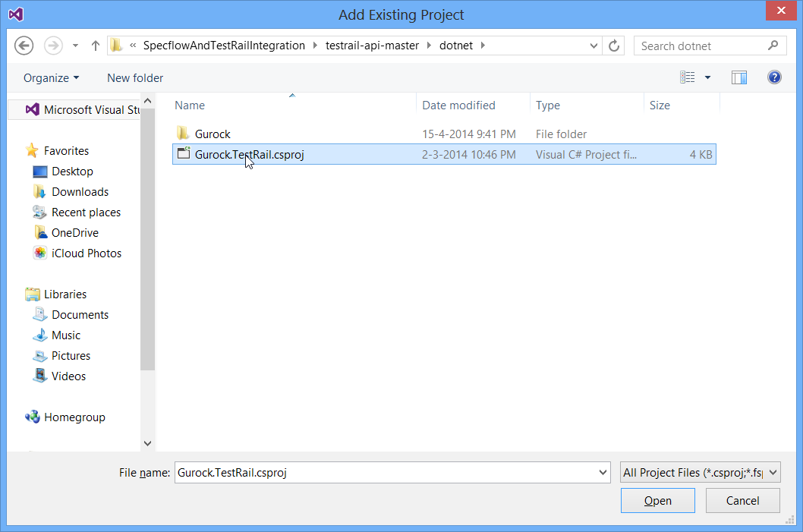Click the New folder button
This screenshot has width=803, height=532.
pyautogui.click(x=135, y=78)
